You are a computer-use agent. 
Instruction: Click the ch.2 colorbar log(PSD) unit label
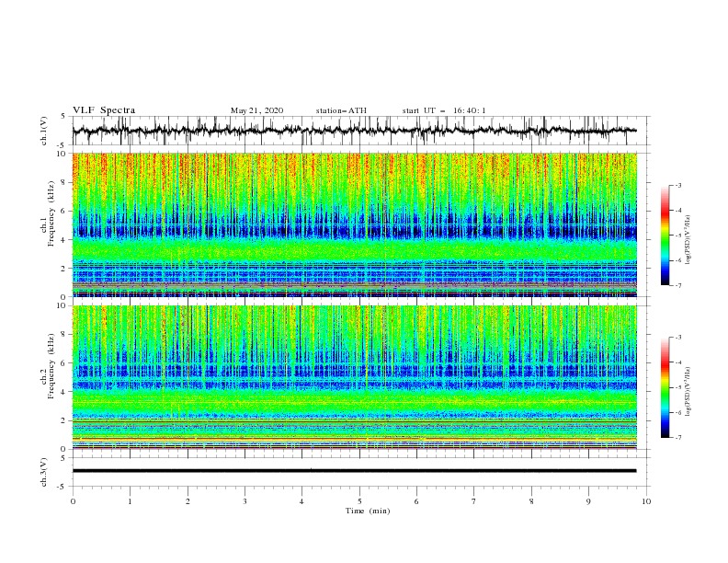[x=688, y=392]
